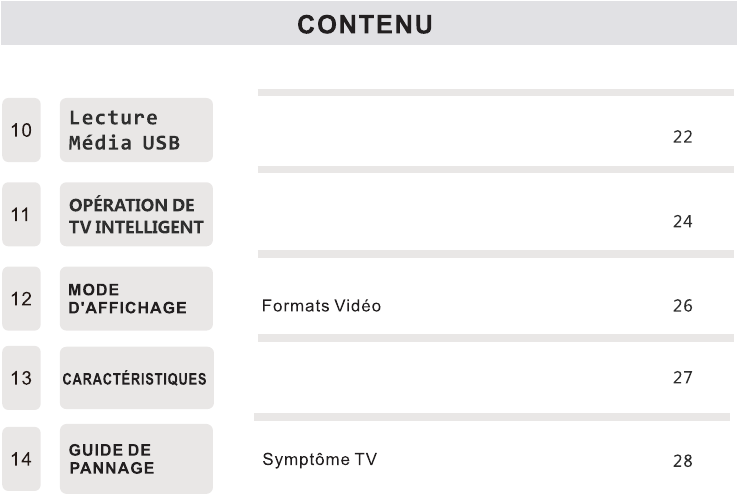Screen dimensions: 738x494
Task: Jump to page number 28
Action: point(682,461)
